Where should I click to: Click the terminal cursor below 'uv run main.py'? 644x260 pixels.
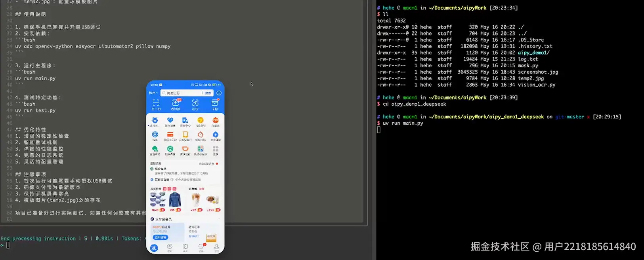point(379,130)
